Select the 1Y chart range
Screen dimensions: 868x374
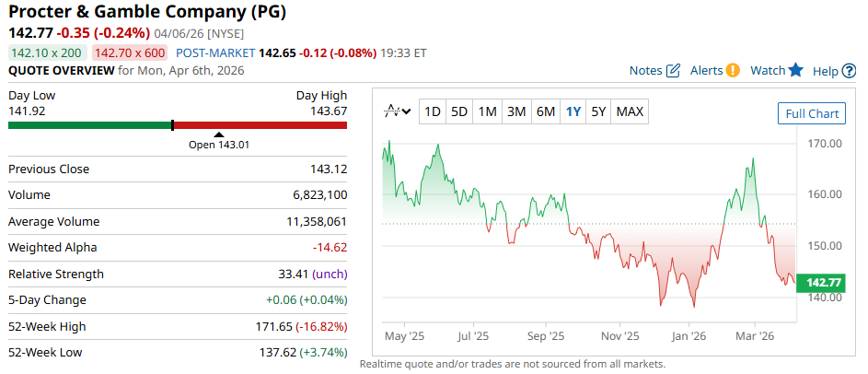tap(573, 111)
